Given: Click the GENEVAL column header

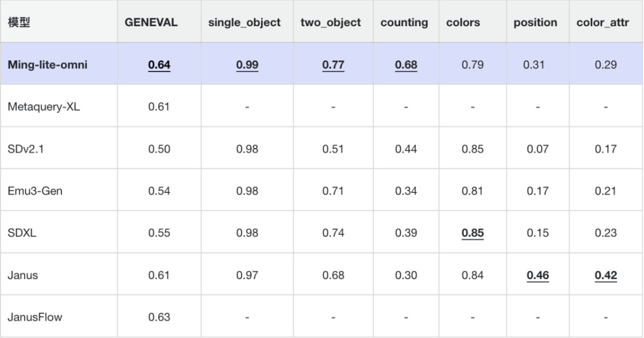Looking at the screenshot, I should click(x=151, y=23).
